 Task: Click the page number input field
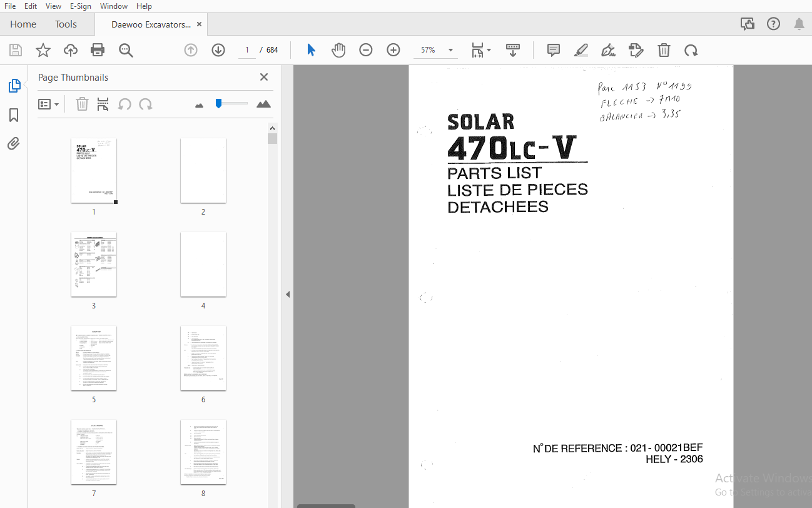[247, 50]
